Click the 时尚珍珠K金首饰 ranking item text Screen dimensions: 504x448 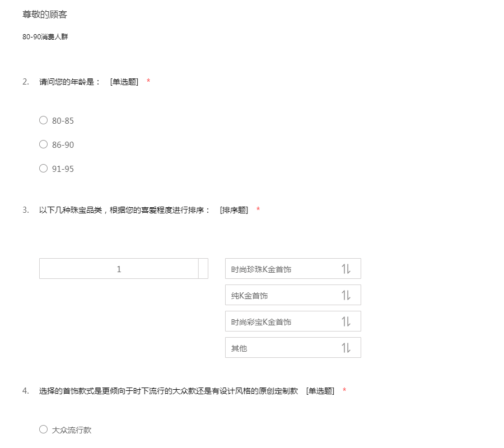tap(262, 269)
